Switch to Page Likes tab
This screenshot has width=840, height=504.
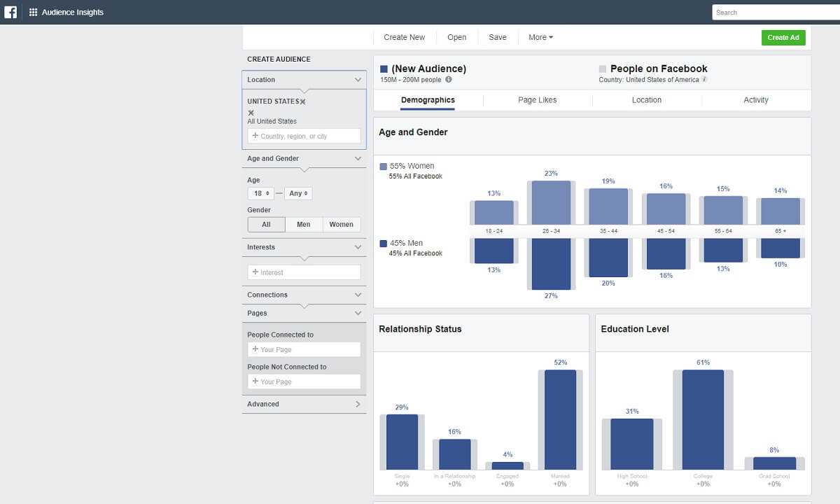[538, 100]
